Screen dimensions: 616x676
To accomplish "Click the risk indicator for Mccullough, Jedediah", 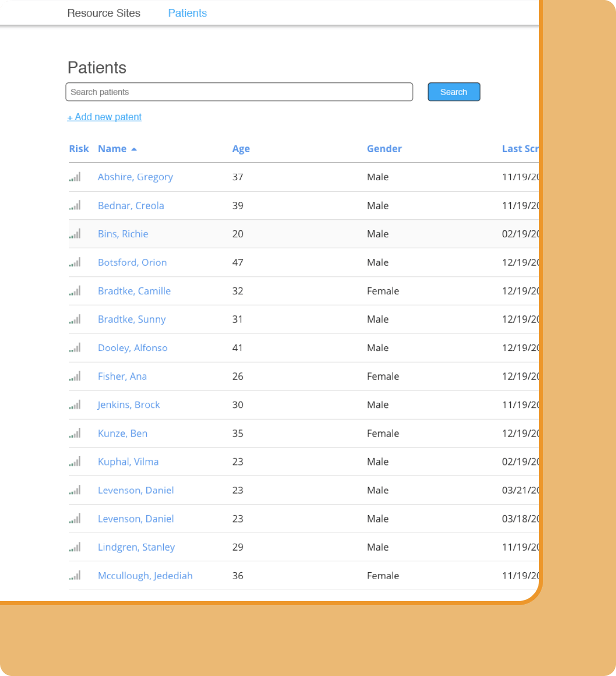I will tap(74, 575).
